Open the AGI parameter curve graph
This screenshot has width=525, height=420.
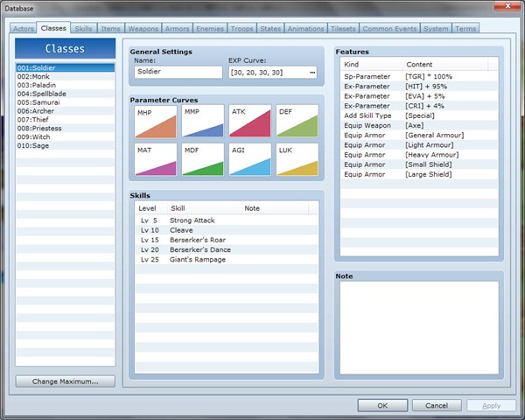coord(250,160)
